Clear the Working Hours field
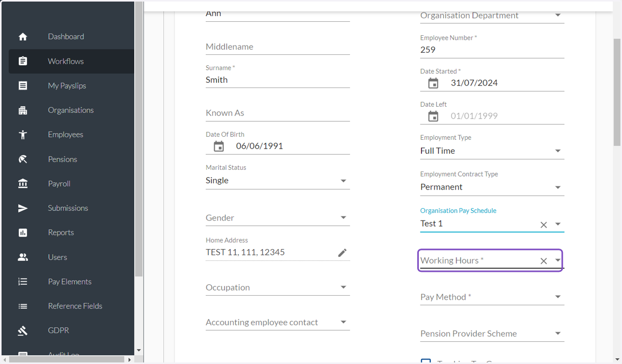622x364 pixels. 544,261
